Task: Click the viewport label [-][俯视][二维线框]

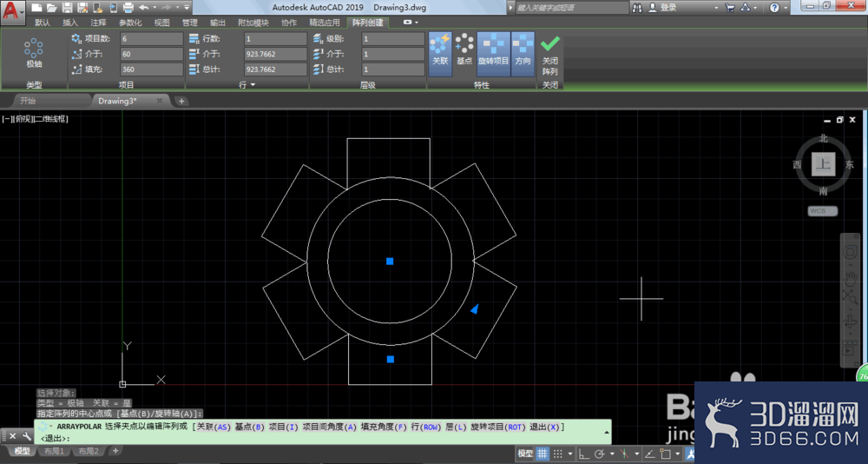Action: tap(36, 119)
